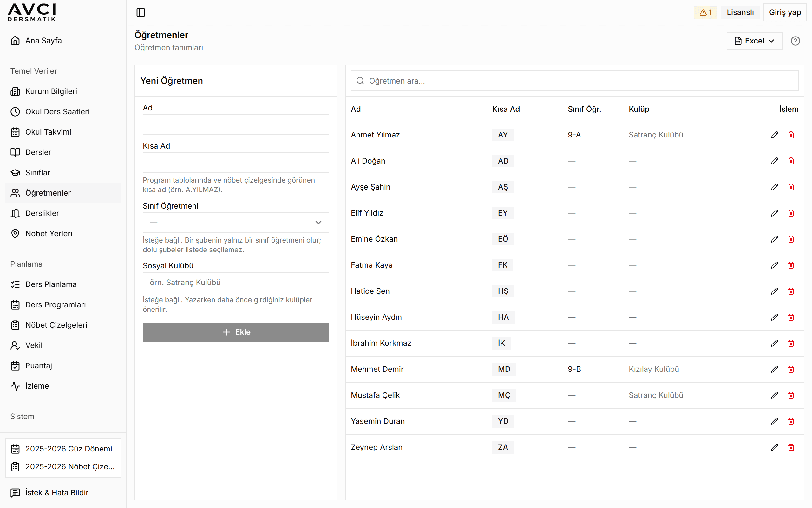Open İstek & Hata Bildir
Viewport: 812px width, 508px height.
pos(63,492)
